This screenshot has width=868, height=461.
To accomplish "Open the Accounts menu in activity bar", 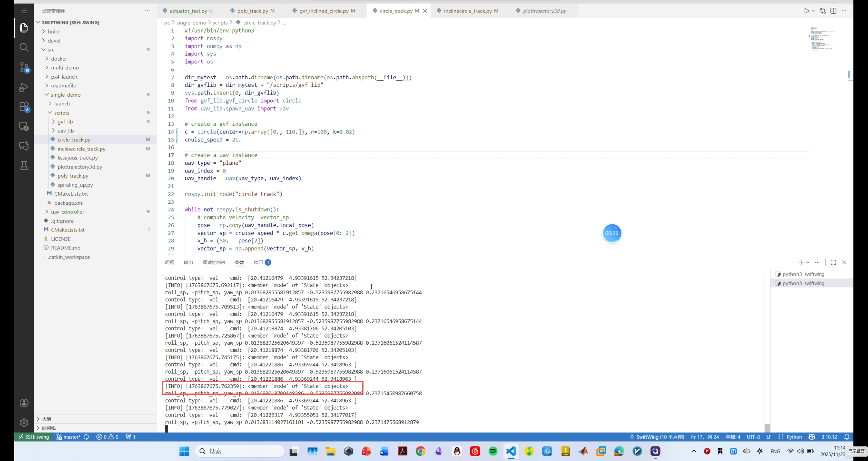I will click(24, 403).
